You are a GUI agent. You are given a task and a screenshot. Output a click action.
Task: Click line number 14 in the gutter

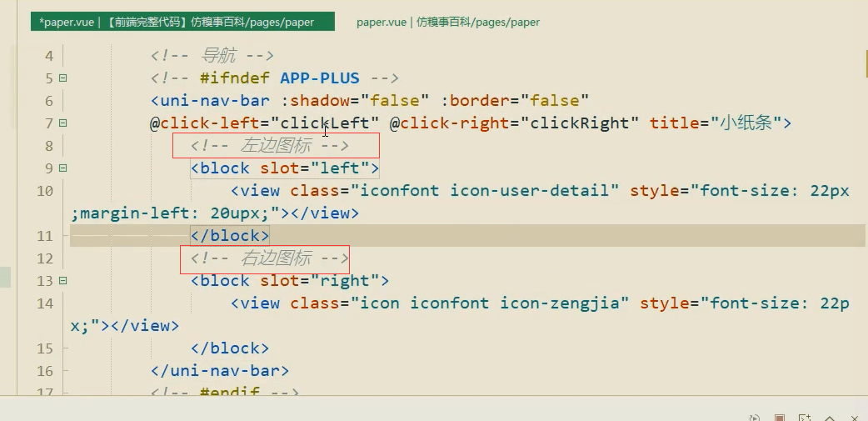click(x=45, y=303)
